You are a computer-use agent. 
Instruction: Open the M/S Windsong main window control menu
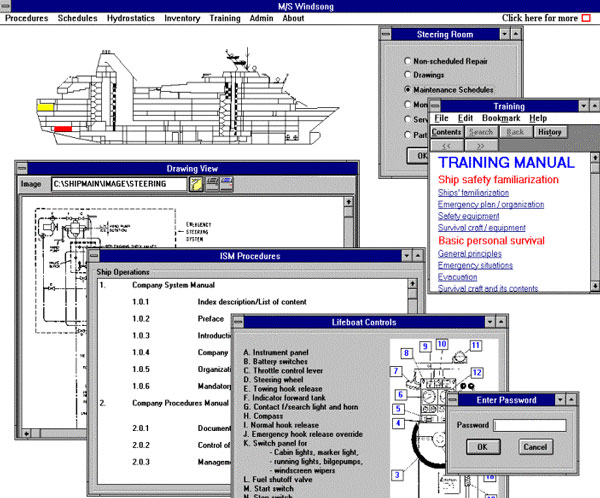(x=5, y=6)
